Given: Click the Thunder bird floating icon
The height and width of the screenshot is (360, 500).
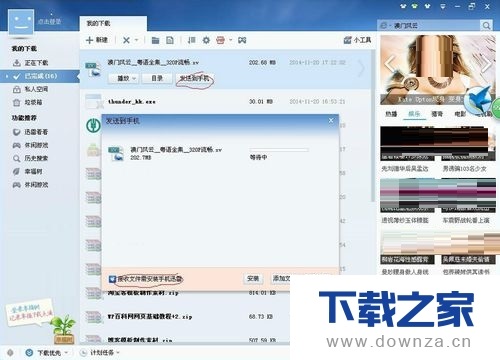Looking at the screenshot, I should tap(479, 99).
